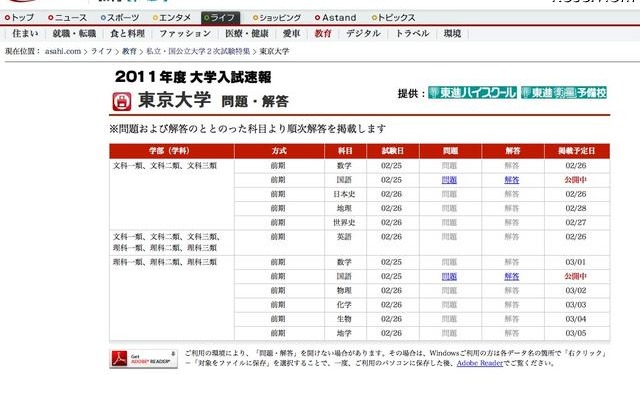Click 方式 column header
Image resolution: width=640 pixels, height=400 pixels.
point(279,151)
